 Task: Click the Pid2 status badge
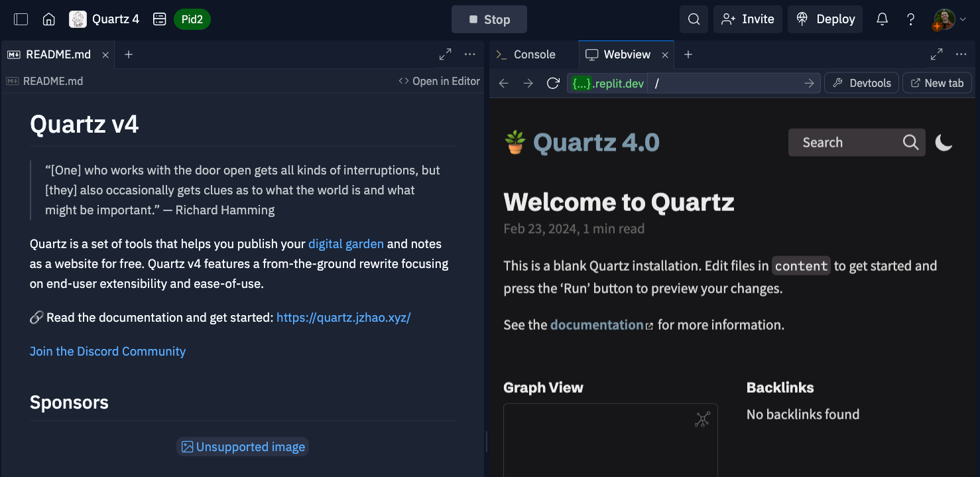click(192, 19)
